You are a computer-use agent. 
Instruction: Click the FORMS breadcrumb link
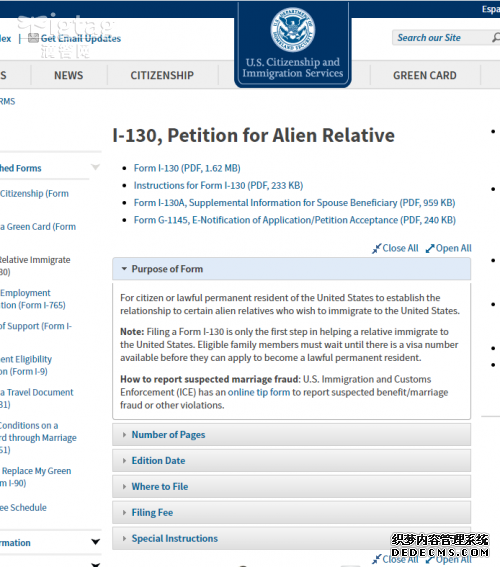coord(8,102)
